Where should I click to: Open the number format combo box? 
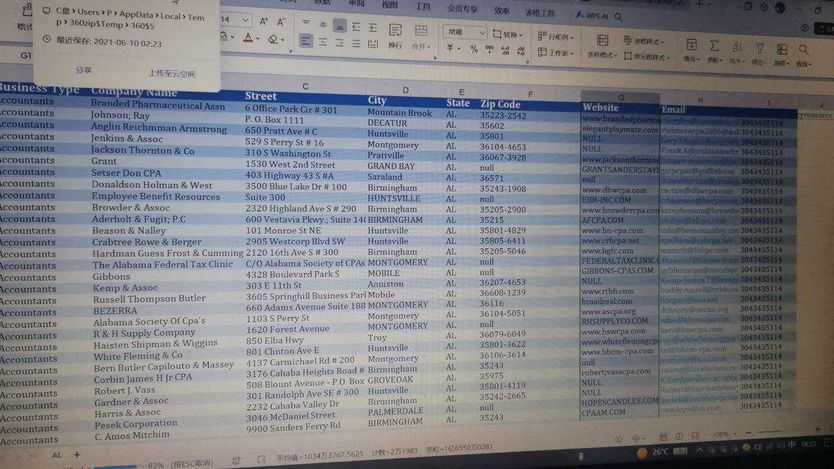point(465,33)
